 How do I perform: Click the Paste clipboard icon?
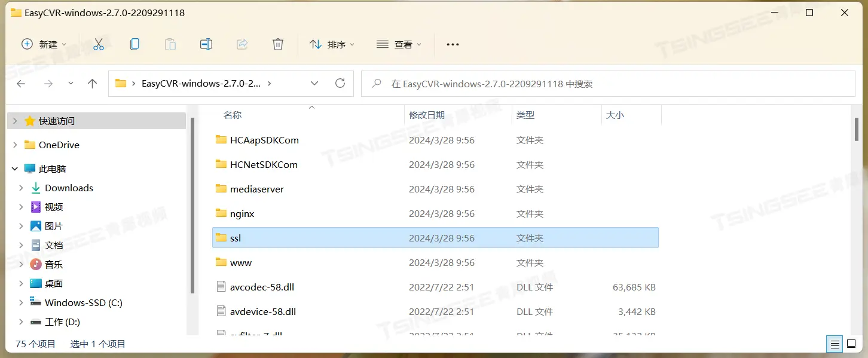tap(170, 44)
